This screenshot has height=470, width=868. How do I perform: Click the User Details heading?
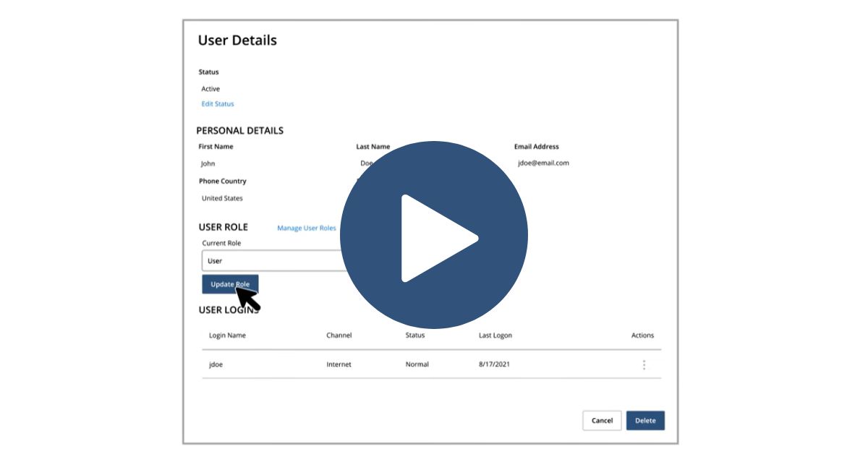click(x=237, y=40)
